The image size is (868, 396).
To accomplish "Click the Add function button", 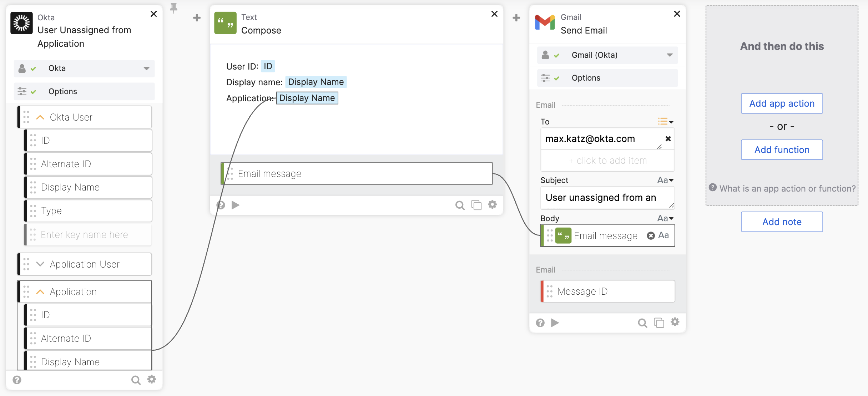I will [782, 150].
